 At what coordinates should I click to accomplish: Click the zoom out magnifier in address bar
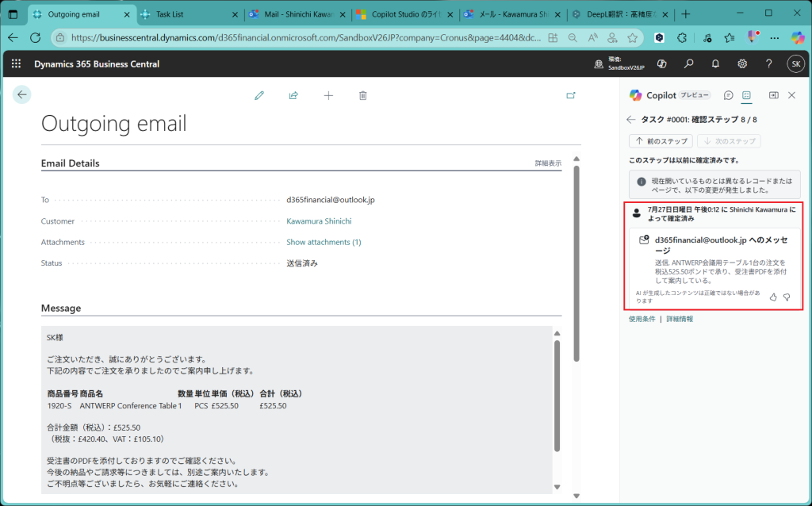coord(573,38)
